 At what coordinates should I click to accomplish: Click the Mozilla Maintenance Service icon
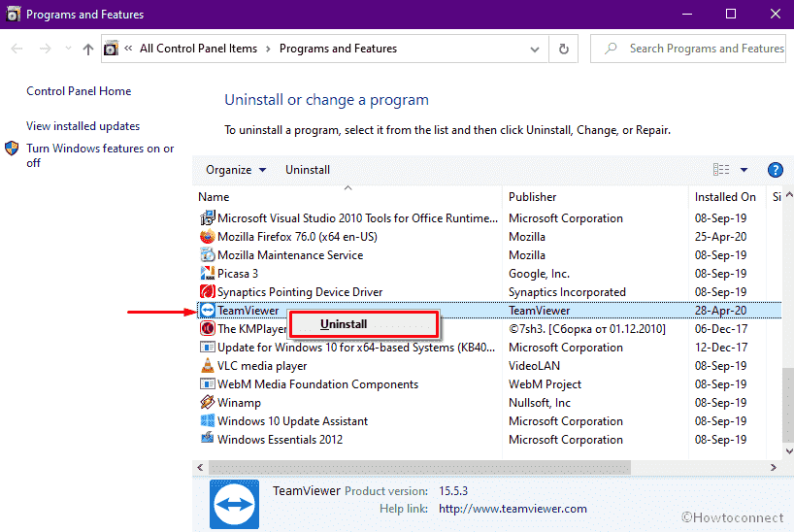click(207, 255)
